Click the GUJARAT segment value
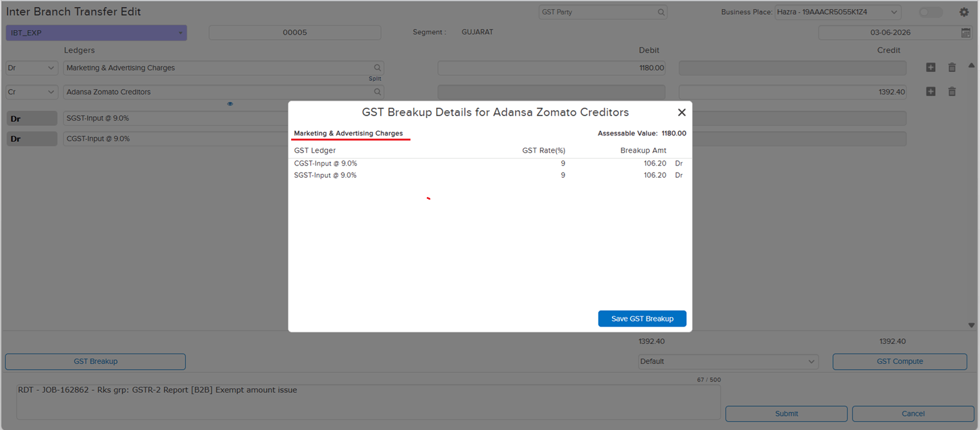980x430 pixels. (477, 32)
